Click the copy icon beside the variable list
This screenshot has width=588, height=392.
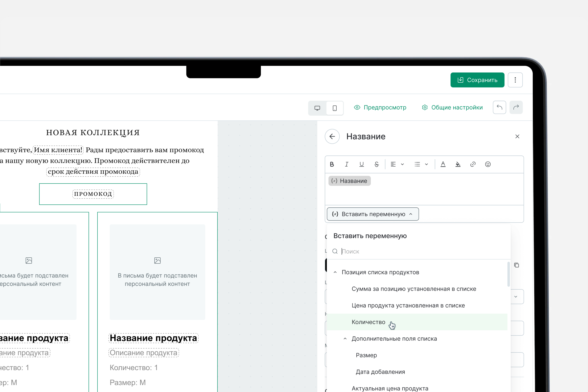(x=516, y=265)
